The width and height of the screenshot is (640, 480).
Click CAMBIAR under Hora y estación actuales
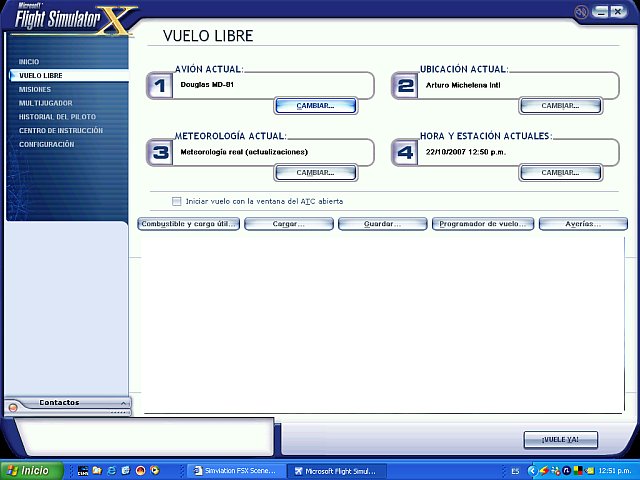pos(560,173)
